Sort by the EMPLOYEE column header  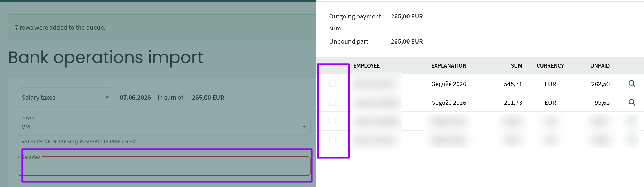point(367,66)
